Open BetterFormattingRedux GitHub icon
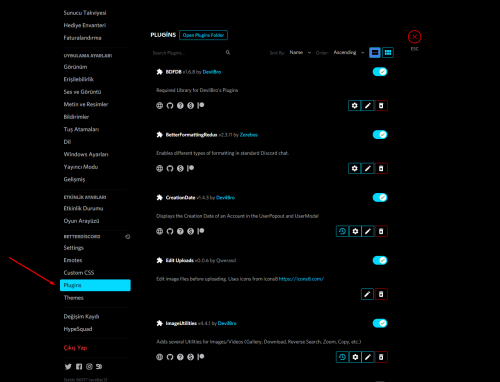 170,168
